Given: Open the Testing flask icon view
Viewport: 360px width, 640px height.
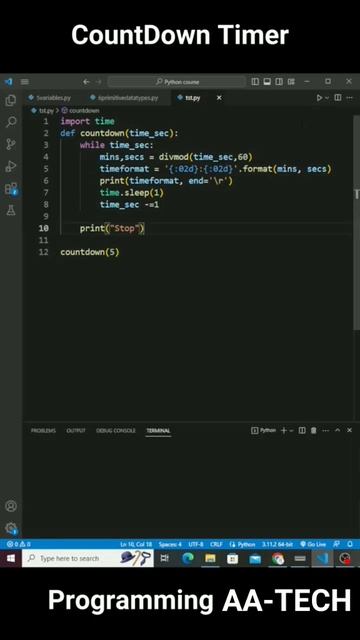Looking at the screenshot, I should click(x=11, y=211).
